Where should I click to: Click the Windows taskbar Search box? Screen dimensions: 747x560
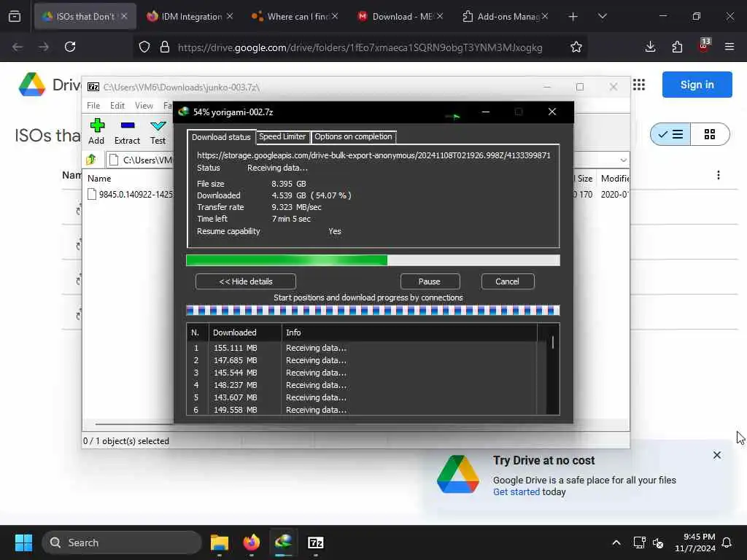(x=122, y=542)
